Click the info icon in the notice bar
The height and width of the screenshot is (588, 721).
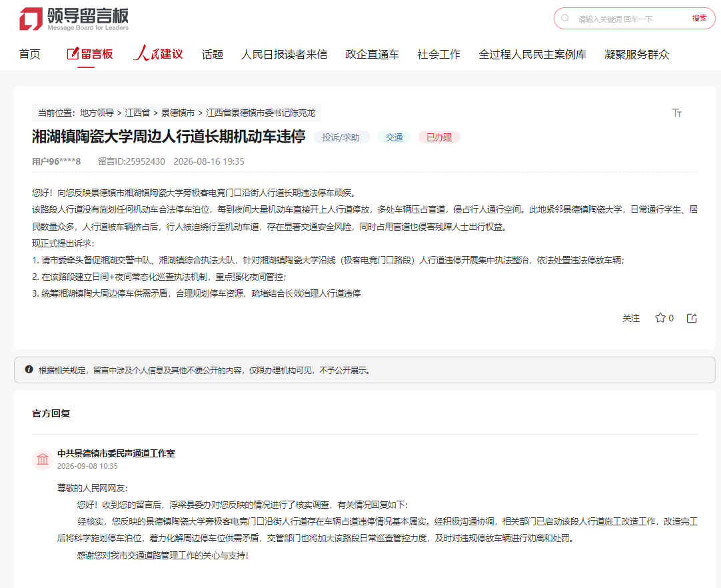(29, 369)
